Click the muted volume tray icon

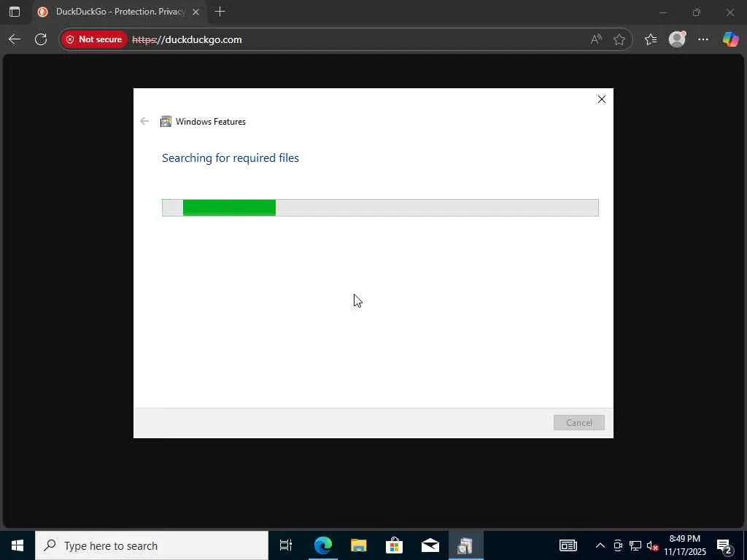652,545
